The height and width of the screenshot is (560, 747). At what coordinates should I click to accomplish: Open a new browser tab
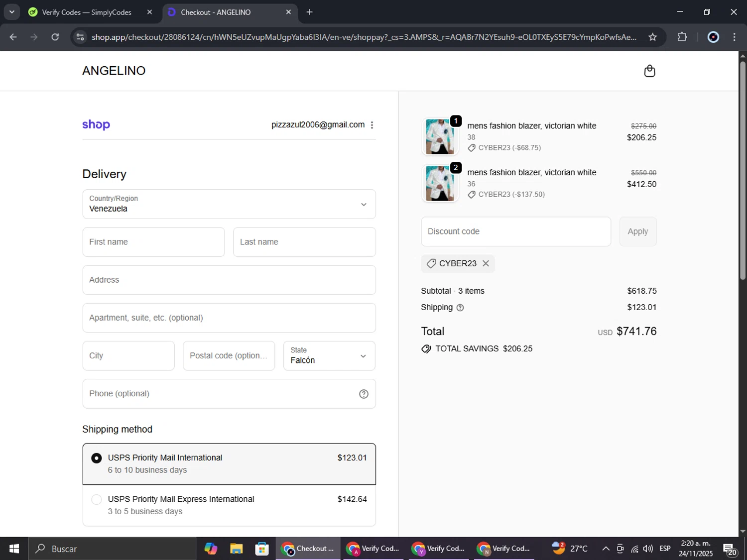[x=309, y=12]
